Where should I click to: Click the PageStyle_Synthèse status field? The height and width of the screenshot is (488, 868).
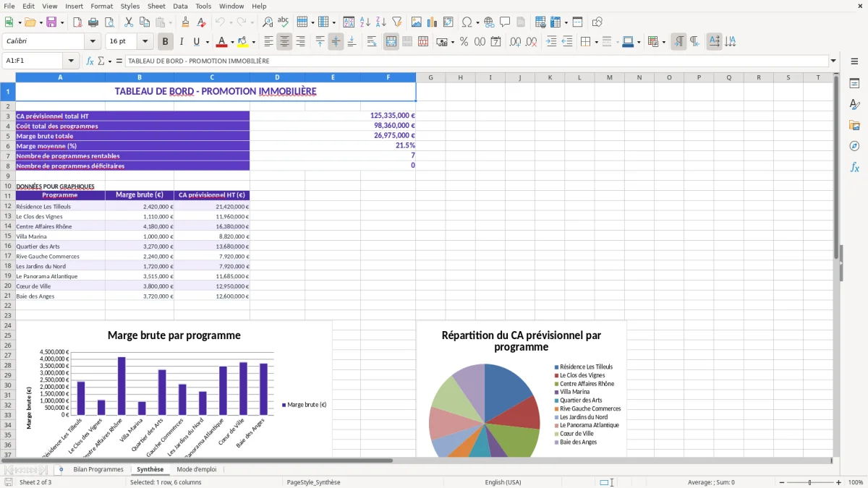coord(313,482)
